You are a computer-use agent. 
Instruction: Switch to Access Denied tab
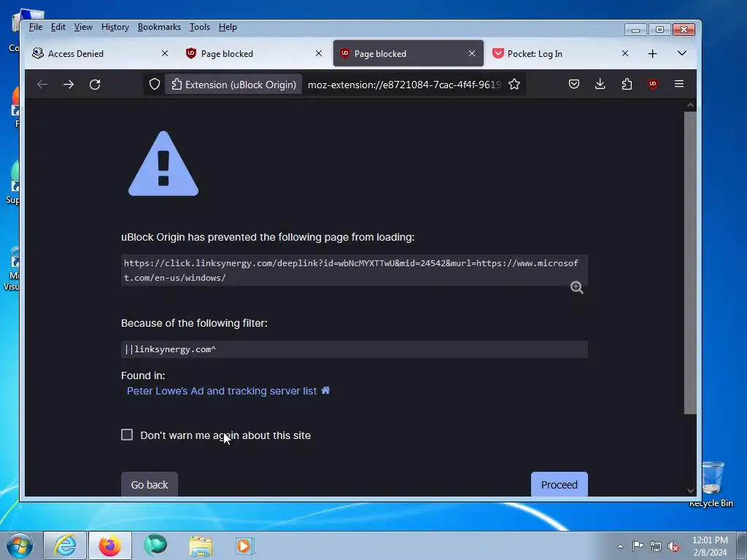[101, 53]
